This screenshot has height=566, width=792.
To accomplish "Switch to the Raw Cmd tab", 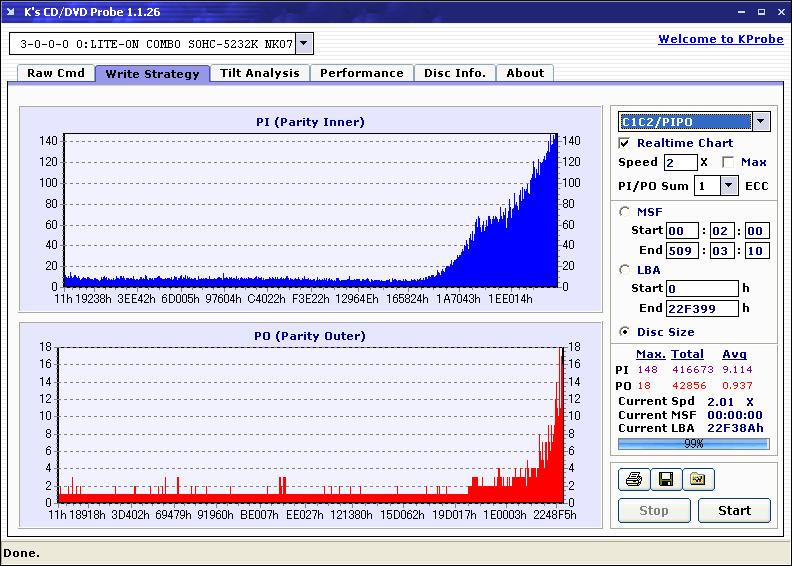I will point(56,73).
